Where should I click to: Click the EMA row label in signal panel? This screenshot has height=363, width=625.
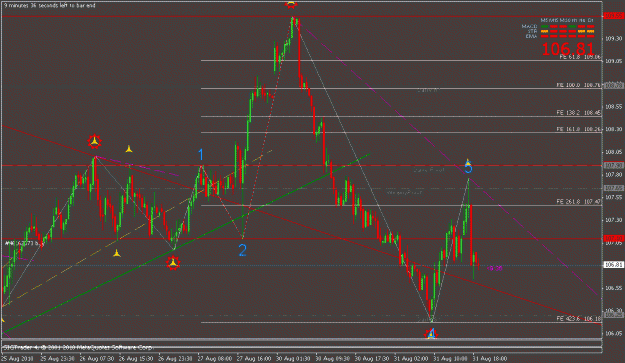531,36
